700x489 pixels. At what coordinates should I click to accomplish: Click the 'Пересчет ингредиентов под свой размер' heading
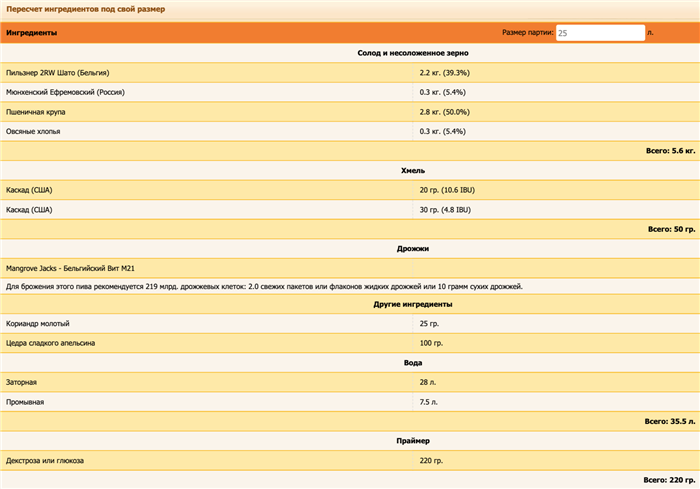click(86, 9)
